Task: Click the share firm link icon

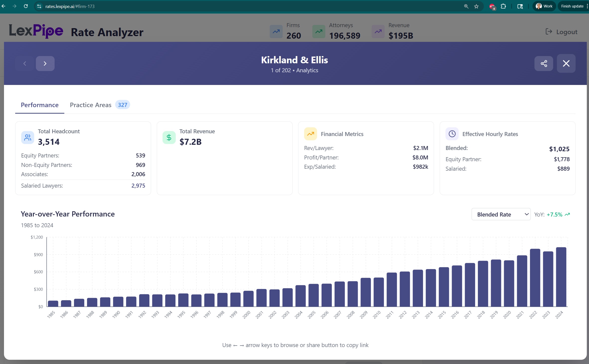Action: (544, 64)
